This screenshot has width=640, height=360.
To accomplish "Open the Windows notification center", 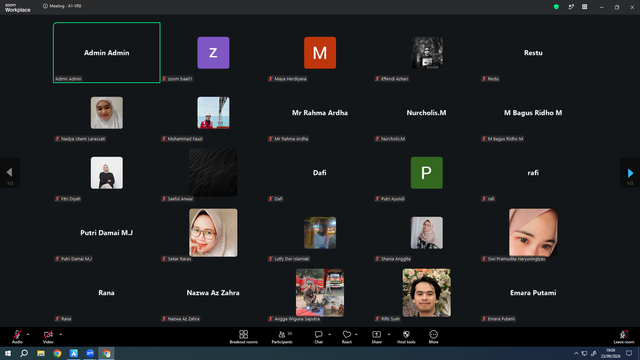I will [x=629, y=353].
